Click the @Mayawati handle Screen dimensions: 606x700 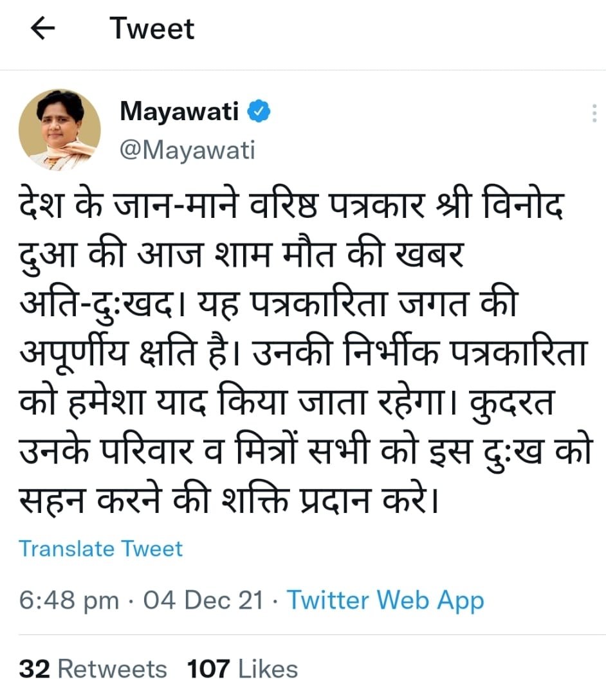click(187, 150)
